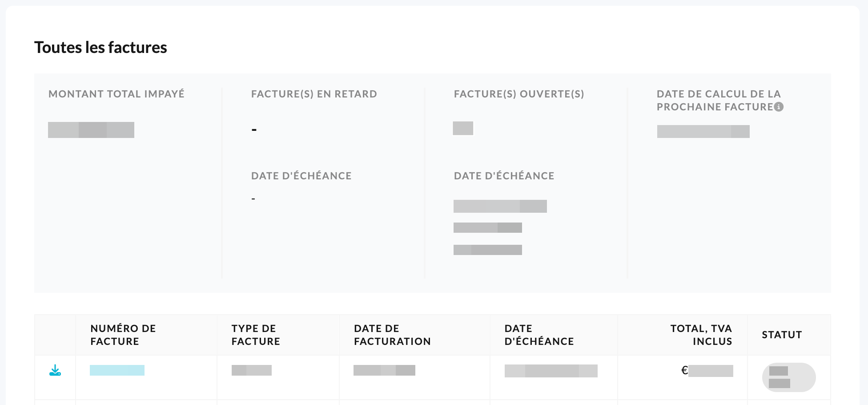Sort by Total, TVA inclus column

(701, 335)
